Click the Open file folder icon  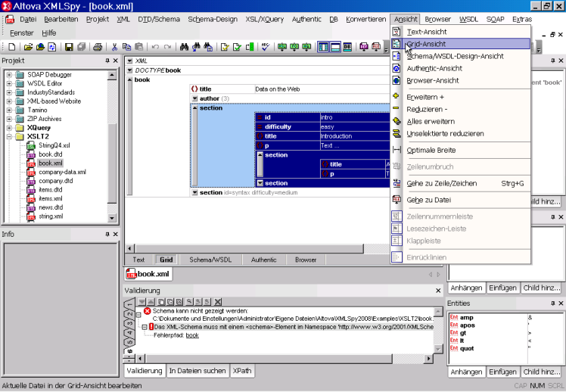click(28, 47)
